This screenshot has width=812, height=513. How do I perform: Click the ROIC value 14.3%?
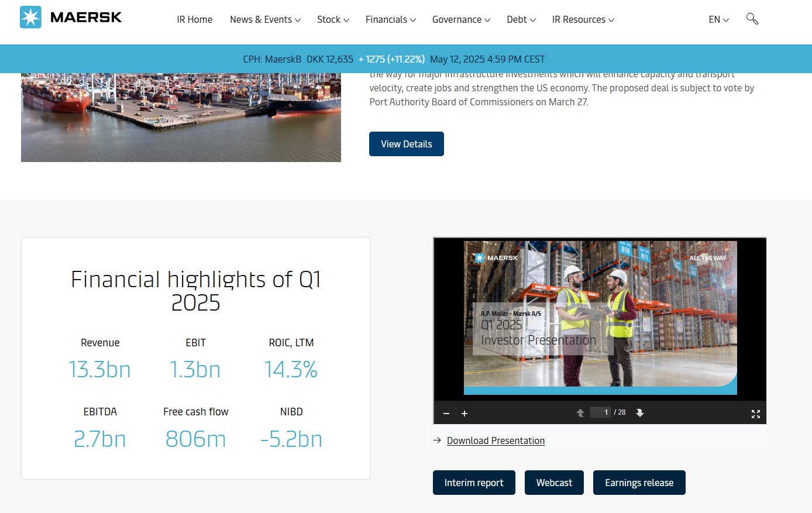click(x=291, y=370)
